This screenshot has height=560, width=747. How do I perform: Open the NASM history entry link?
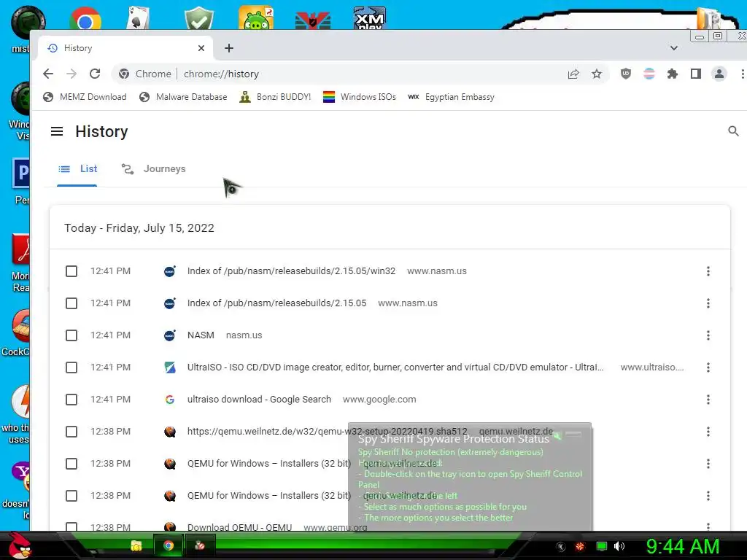pos(201,335)
